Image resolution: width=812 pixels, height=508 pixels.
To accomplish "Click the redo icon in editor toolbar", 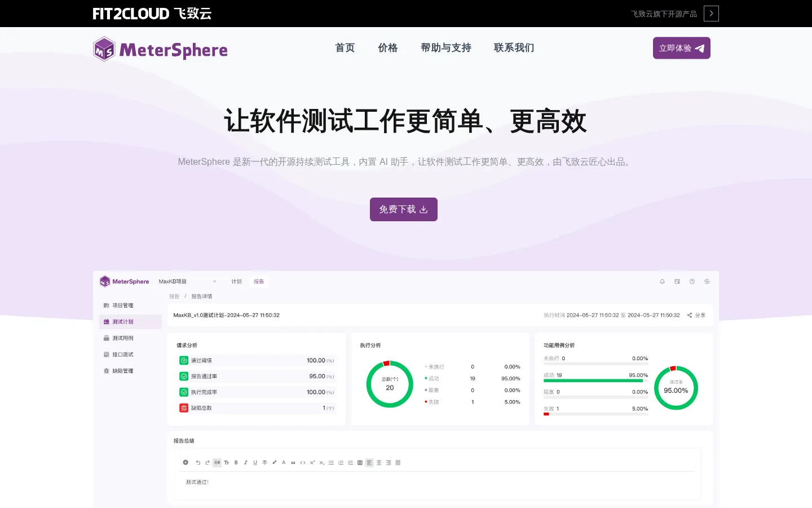I will pyautogui.click(x=207, y=463).
